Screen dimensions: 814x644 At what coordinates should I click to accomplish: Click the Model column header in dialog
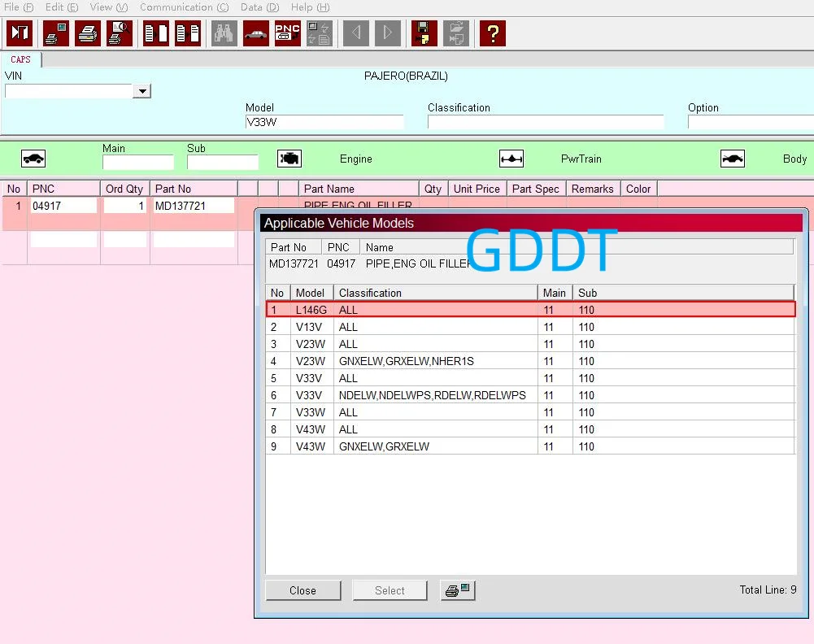311,293
